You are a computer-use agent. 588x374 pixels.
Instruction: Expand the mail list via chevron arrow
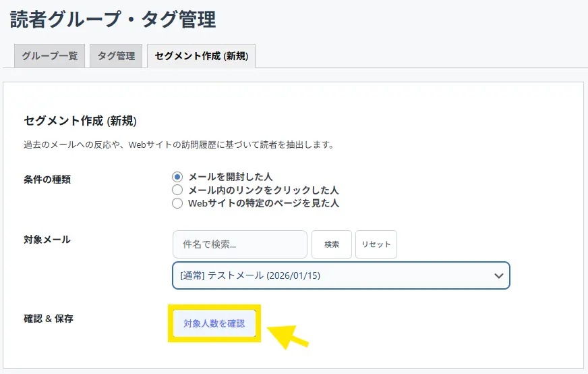pyautogui.click(x=498, y=275)
